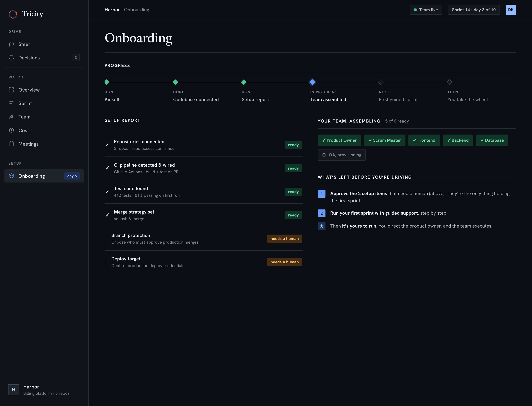Open Steer chat bubble icon
The height and width of the screenshot is (406, 532).
(x=11, y=44)
